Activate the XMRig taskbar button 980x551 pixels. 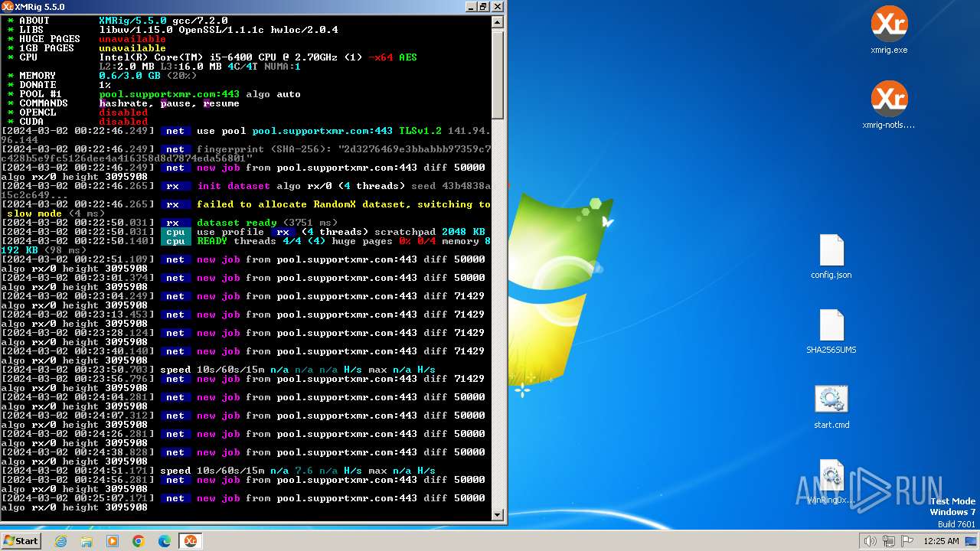coord(191,541)
